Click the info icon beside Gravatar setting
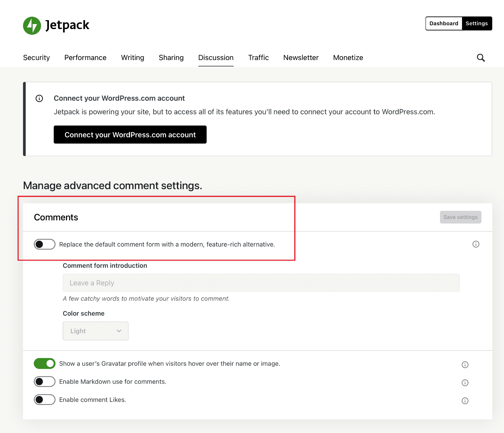This screenshot has width=504, height=433. (465, 364)
